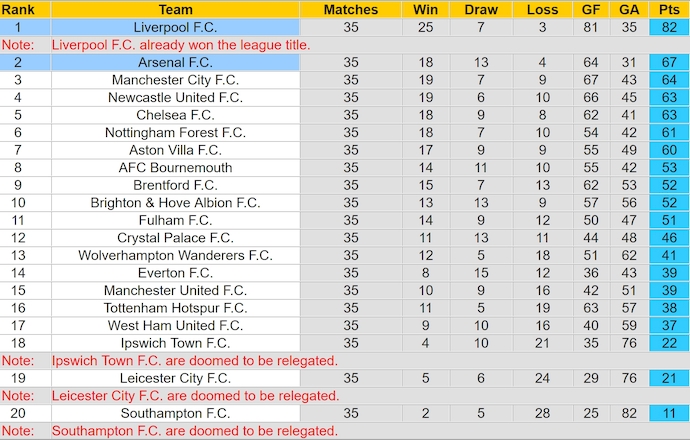Click the Rank column header
Viewport: 690px width, 440px height.
(18, 9)
